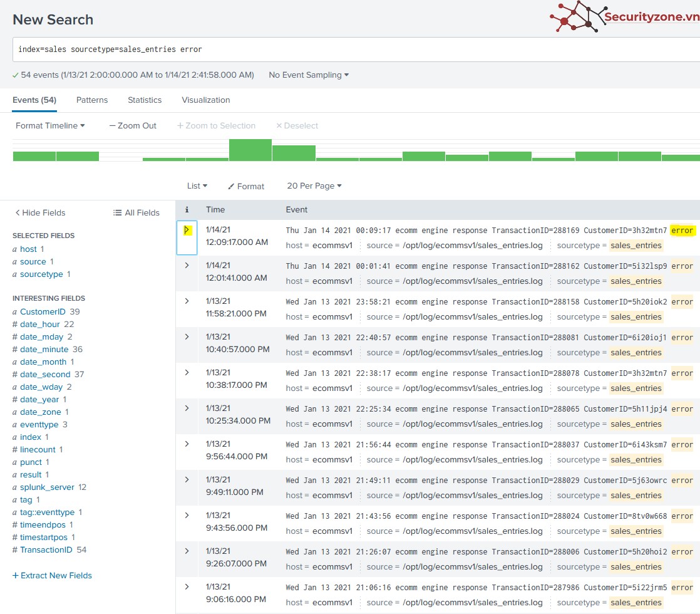Expand the 9:43:56.000 PM event row
Screen dimensions: 700x614
[x=187, y=516]
